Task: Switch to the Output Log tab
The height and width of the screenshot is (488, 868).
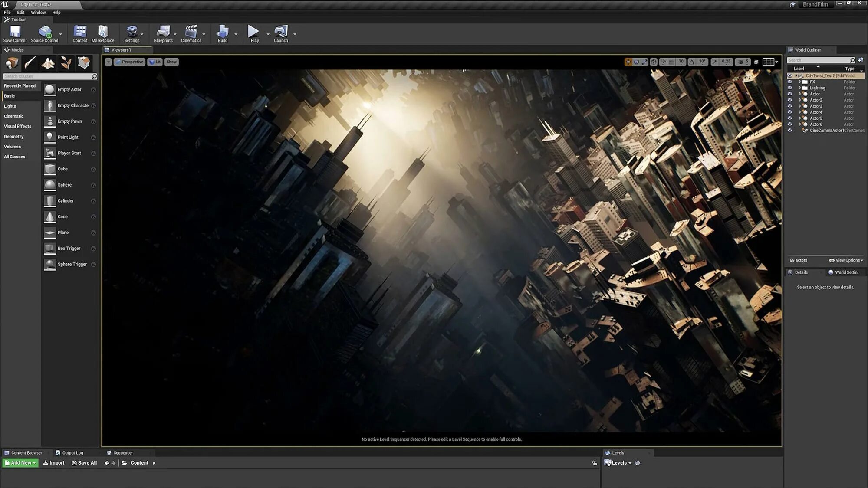Action: pos(69,453)
